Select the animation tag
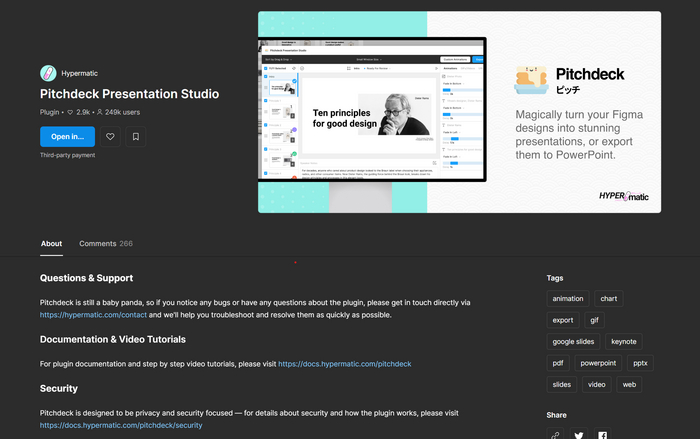The height and width of the screenshot is (439, 700). coord(568,299)
